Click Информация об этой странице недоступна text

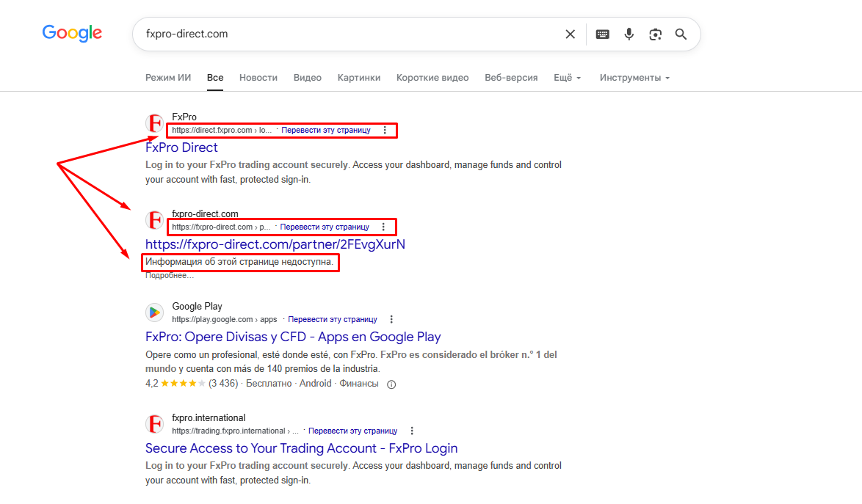tap(239, 262)
